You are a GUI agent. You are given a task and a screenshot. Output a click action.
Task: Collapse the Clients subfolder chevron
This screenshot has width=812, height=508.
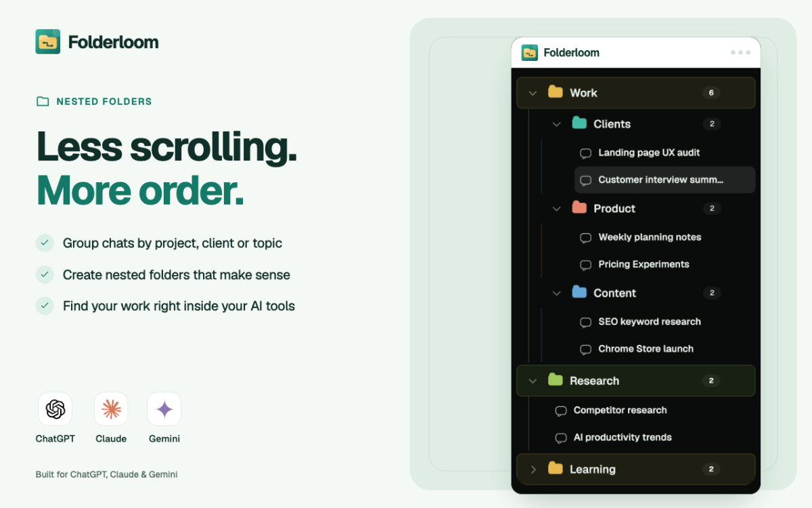click(x=557, y=124)
